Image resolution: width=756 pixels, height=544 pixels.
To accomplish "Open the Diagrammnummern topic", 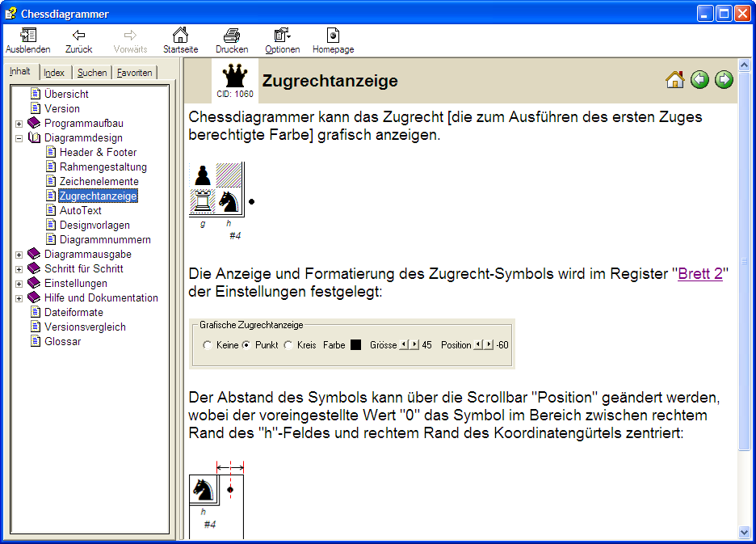I will pos(105,239).
